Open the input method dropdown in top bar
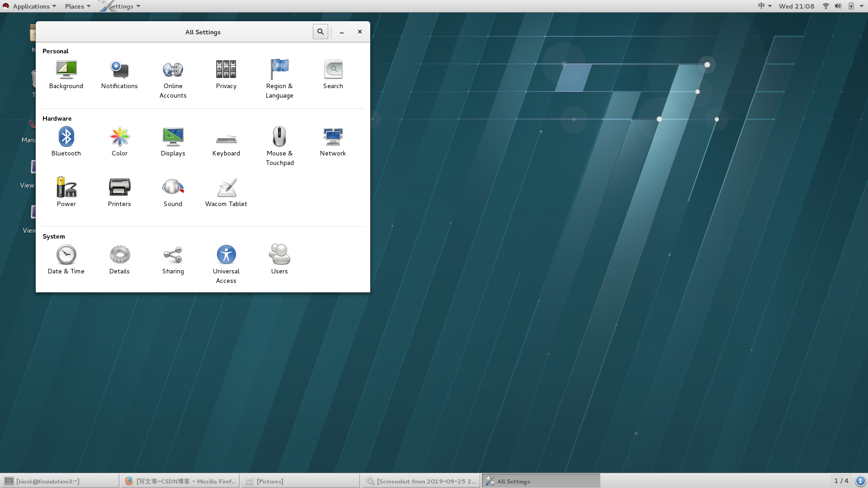The image size is (868, 488). pyautogui.click(x=764, y=6)
